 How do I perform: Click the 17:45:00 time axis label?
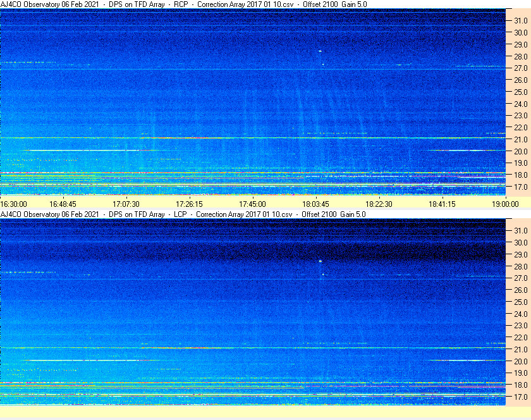pyautogui.click(x=253, y=204)
